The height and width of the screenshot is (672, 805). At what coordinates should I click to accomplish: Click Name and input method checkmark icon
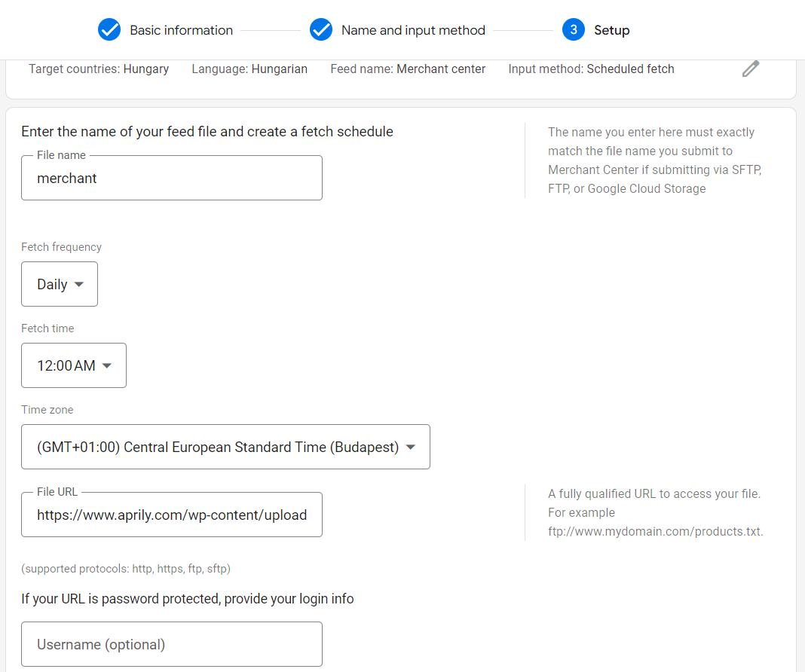click(x=321, y=30)
